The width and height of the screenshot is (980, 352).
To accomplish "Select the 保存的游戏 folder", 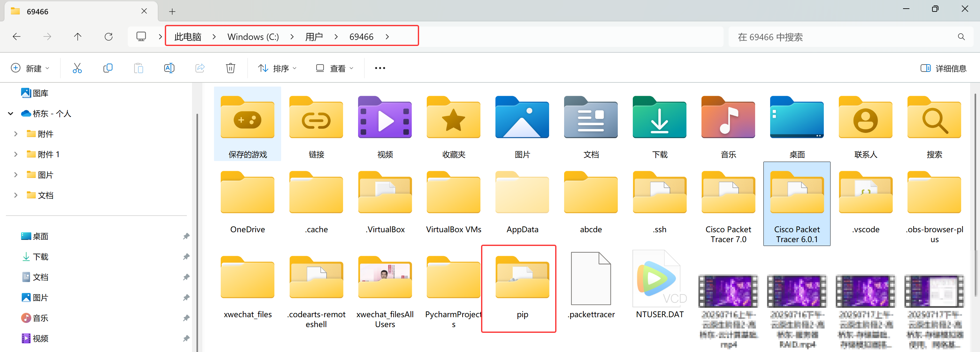I will [247, 124].
